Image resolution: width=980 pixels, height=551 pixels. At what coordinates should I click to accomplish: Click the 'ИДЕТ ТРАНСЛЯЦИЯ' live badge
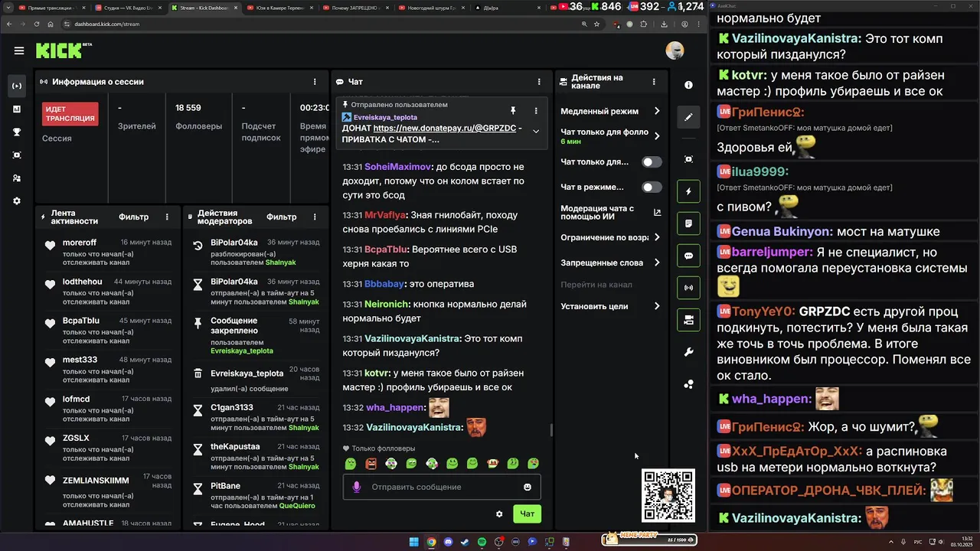click(x=70, y=114)
